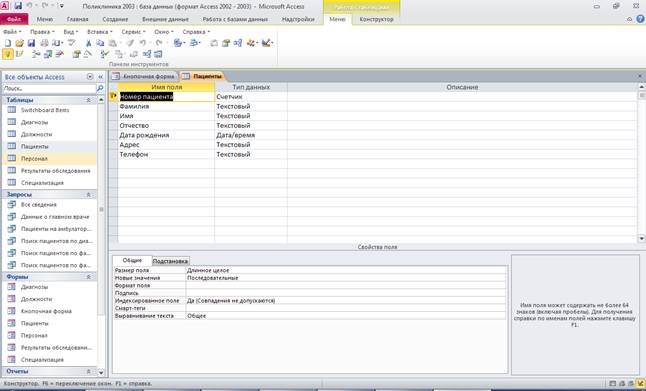
Task: Click the New database icon in toolbar
Action: 7,43
